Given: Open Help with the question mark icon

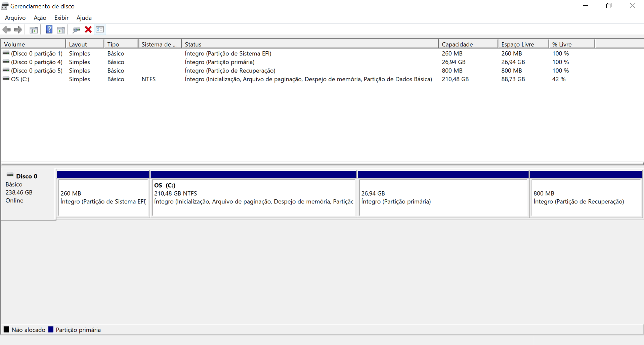Looking at the screenshot, I should pyautogui.click(x=49, y=30).
